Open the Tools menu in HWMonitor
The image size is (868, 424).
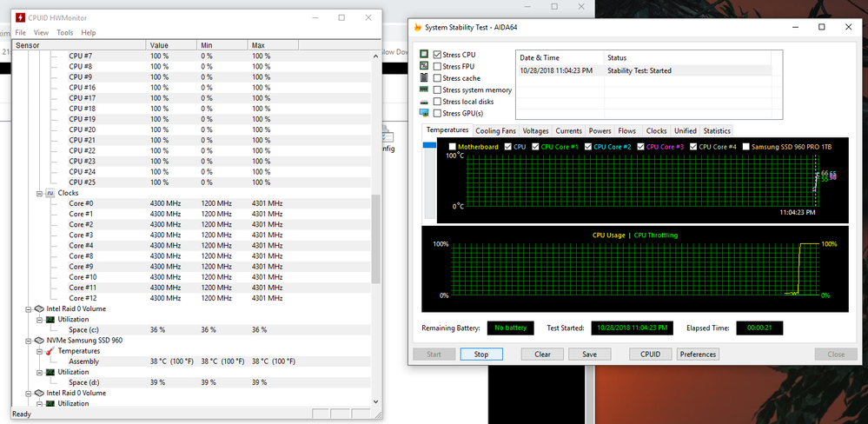click(65, 33)
